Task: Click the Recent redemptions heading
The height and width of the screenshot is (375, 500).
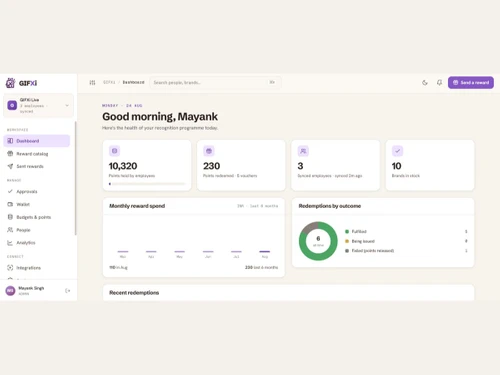Action: pos(134,293)
